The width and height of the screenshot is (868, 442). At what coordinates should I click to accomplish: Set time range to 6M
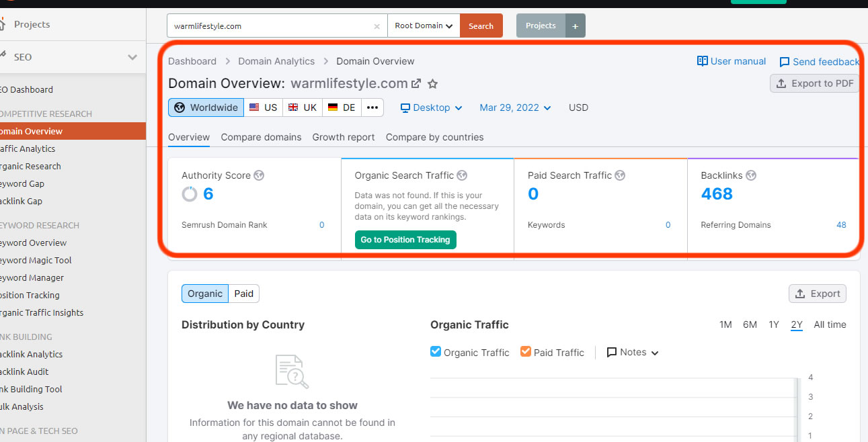click(x=750, y=324)
